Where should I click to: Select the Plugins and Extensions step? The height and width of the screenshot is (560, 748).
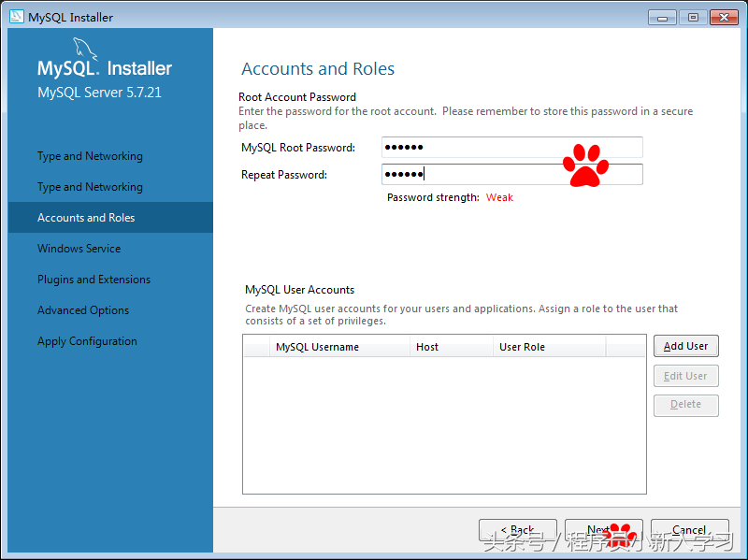(93, 279)
